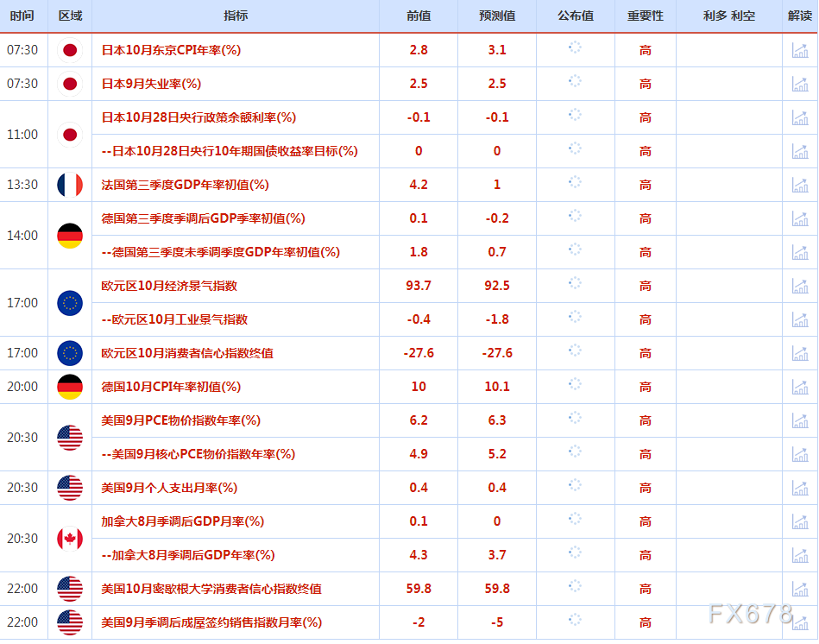Click the 时间 column header
Screen dimensions: 819x644
coord(22,16)
